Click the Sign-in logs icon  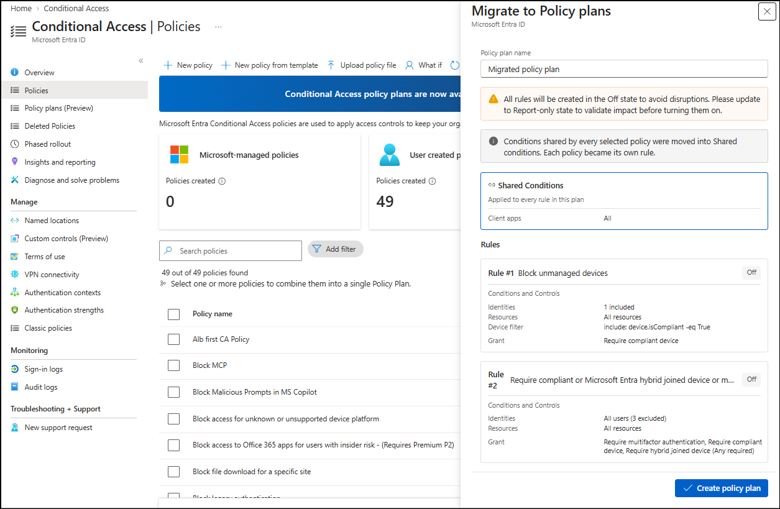click(x=14, y=369)
